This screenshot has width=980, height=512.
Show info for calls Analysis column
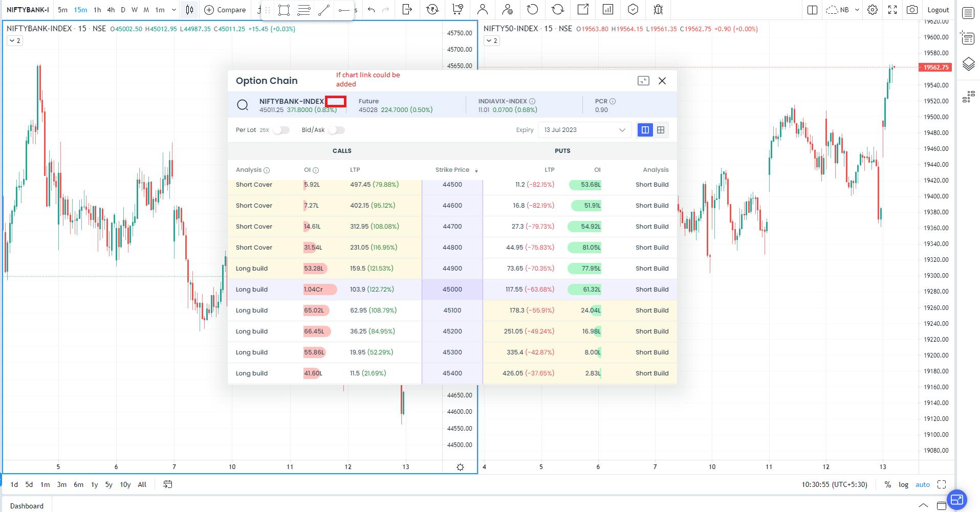[267, 170]
